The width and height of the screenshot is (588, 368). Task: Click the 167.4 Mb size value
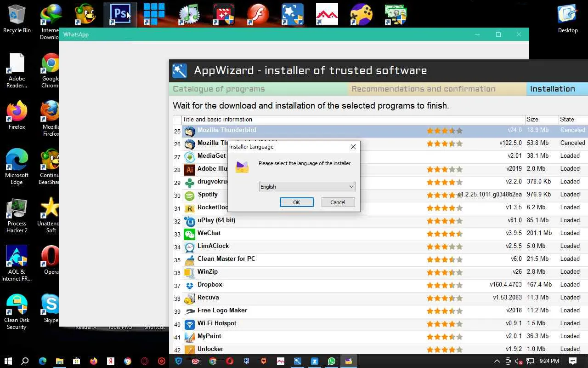click(539, 285)
